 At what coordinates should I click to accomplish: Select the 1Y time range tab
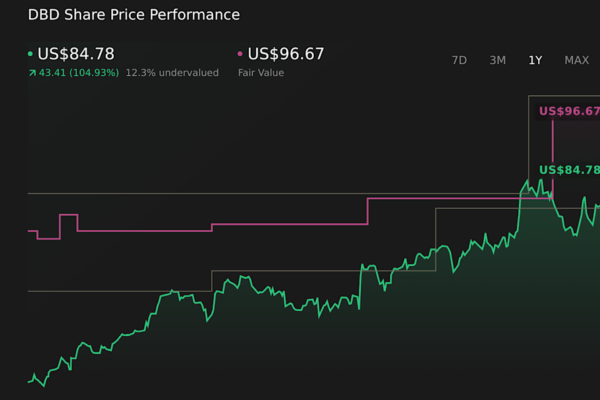tap(535, 60)
